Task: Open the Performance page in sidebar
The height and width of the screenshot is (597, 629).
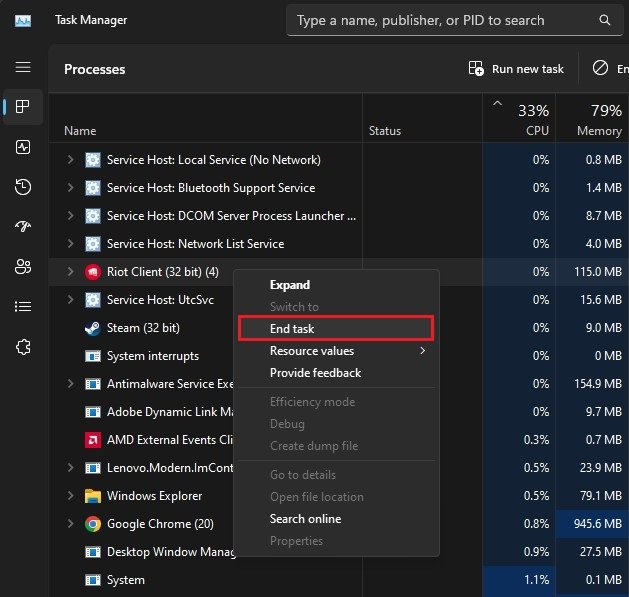Action: pyautogui.click(x=23, y=147)
